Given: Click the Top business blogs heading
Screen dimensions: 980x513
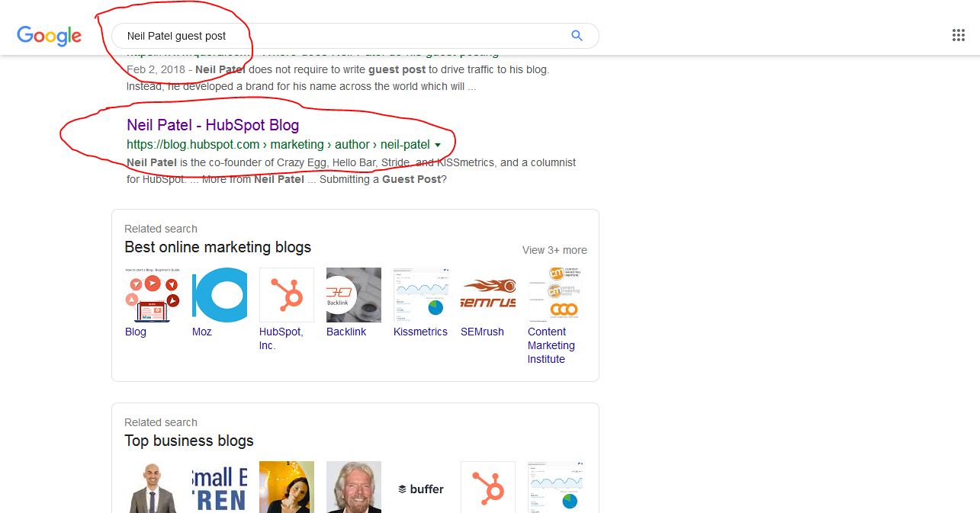Looking at the screenshot, I should tap(189, 441).
